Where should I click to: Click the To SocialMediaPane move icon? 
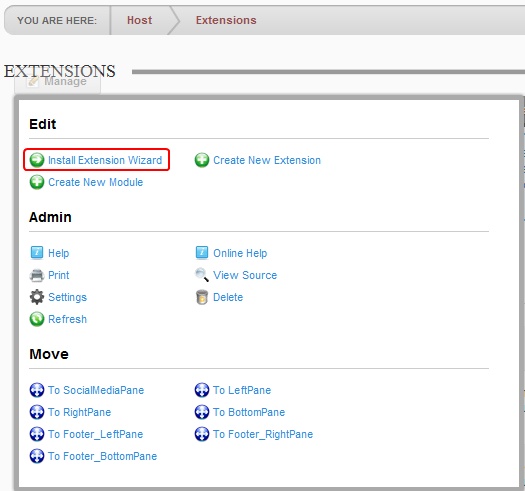(x=36, y=390)
